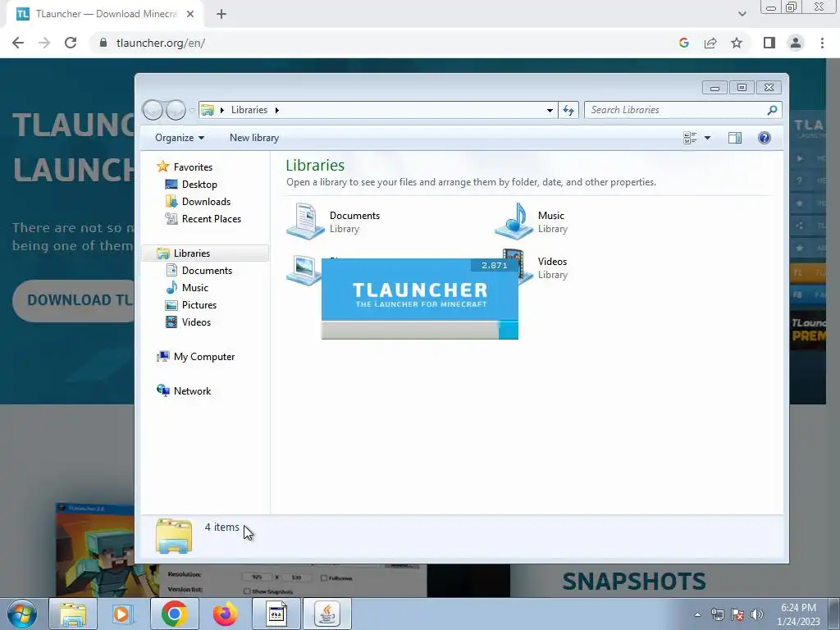Open a new Chrome tab
Viewport: 840px width, 630px height.
pyautogui.click(x=221, y=14)
